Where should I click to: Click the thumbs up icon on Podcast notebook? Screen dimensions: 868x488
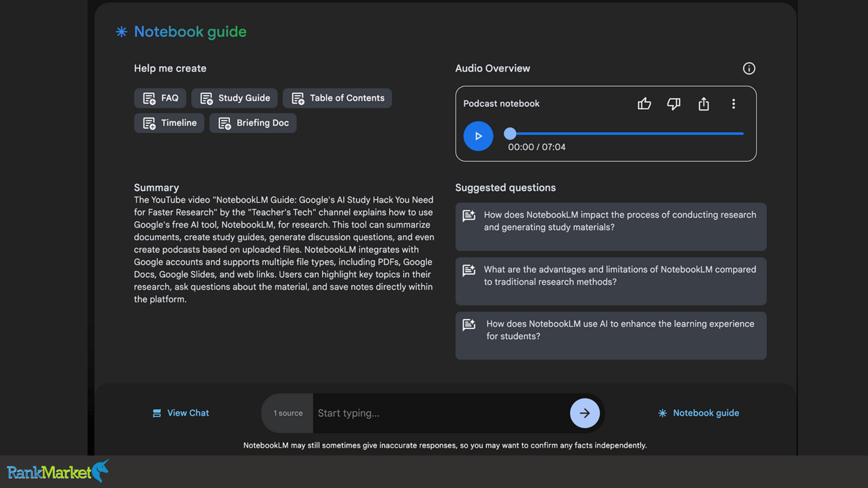pyautogui.click(x=644, y=104)
